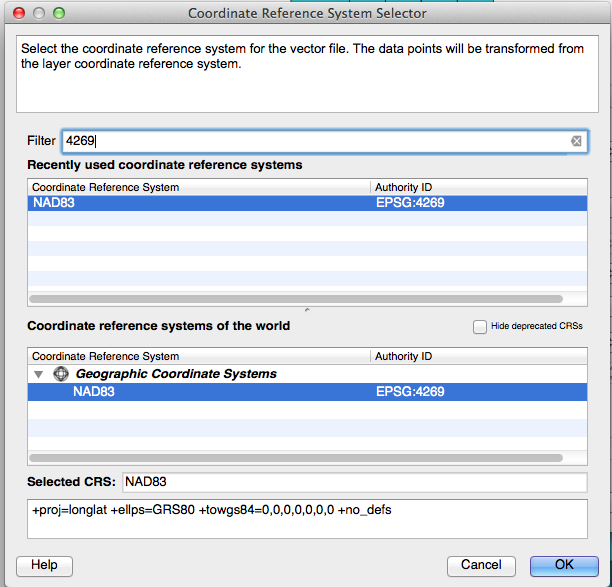The image size is (612, 587).
Task: Select NAD83 under Geographic Coordinate Systems
Action: [307, 392]
